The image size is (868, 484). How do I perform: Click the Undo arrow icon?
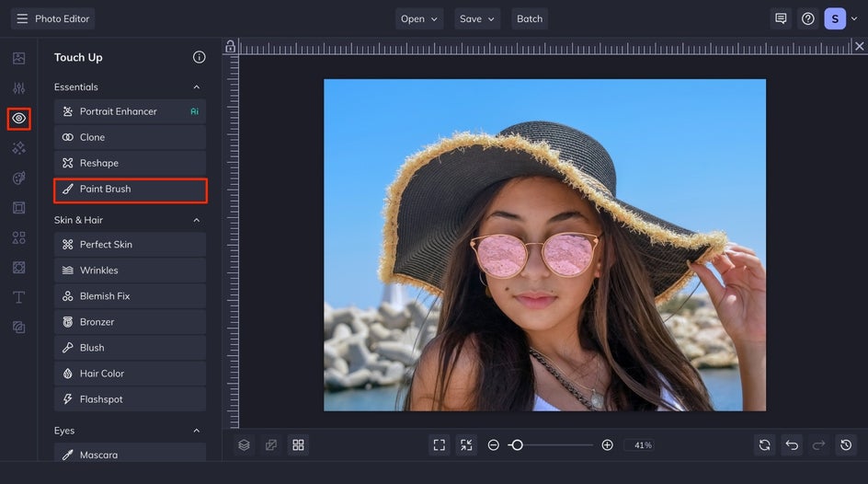792,445
